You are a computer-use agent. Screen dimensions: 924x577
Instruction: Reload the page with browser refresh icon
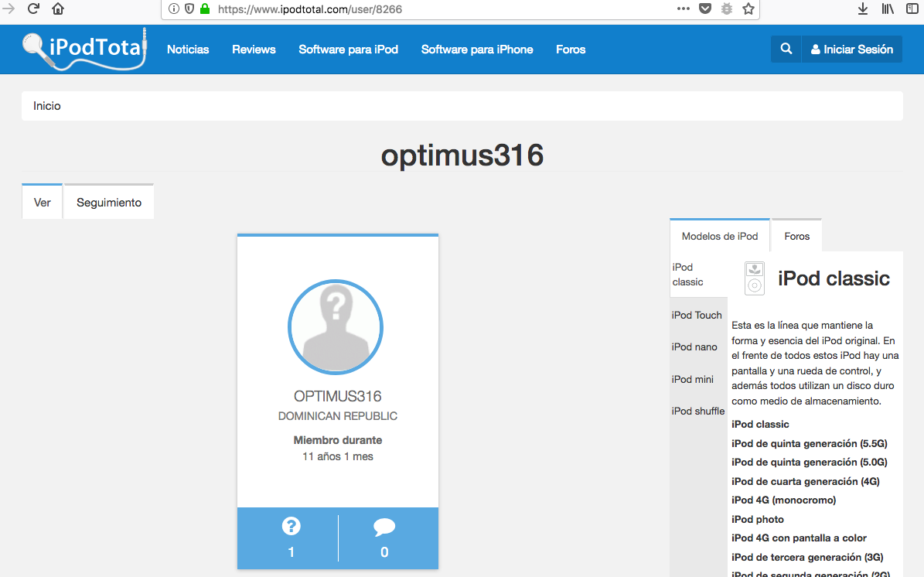tap(33, 9)
